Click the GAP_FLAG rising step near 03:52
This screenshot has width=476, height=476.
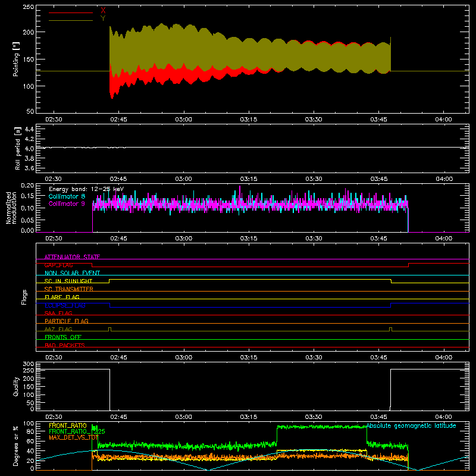pyautogui.click(x=409, y=265)
